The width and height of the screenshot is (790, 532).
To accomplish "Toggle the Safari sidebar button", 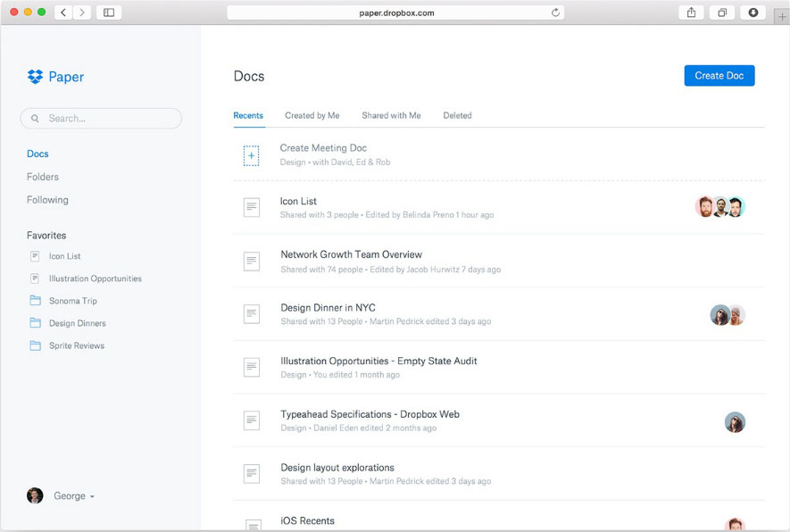I will click(x=109, y=12).
